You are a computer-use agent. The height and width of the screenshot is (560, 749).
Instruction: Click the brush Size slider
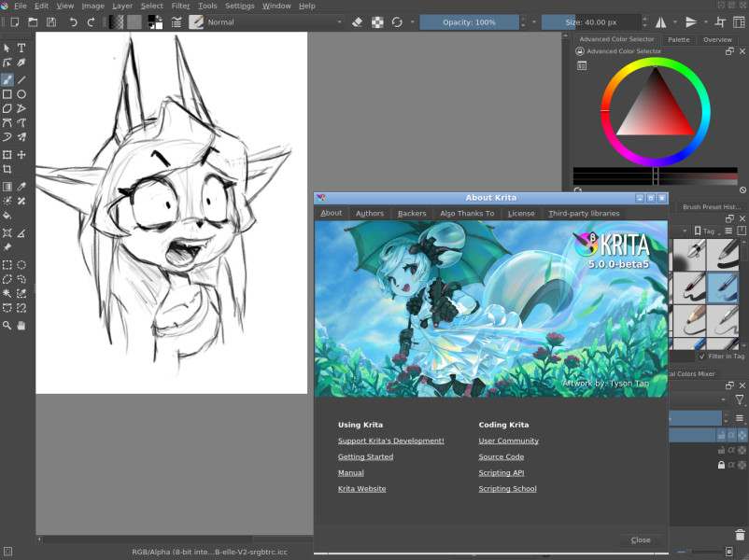[591, 22]
